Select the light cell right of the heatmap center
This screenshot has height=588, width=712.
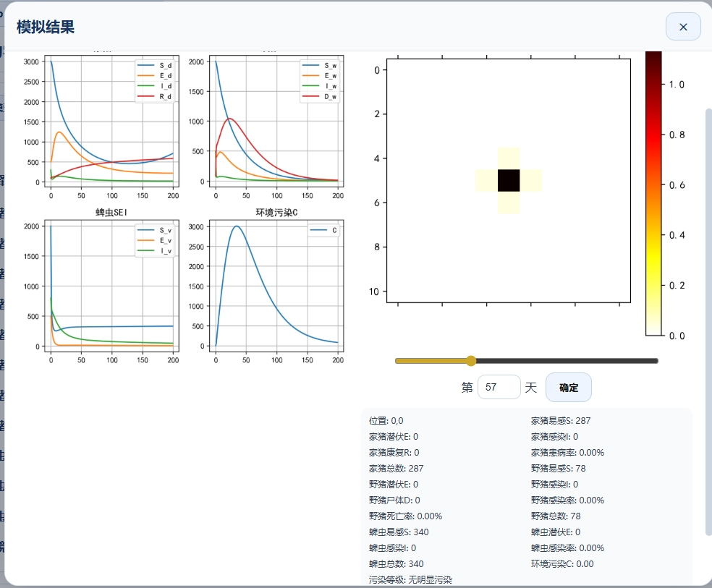click(x=530, y=180)
